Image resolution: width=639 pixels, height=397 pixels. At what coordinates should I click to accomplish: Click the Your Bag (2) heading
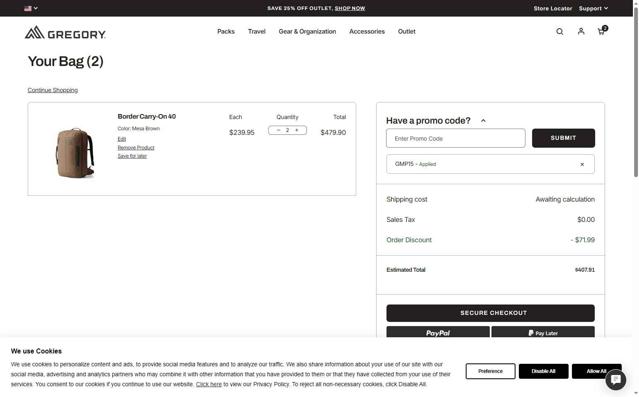pos(66,62)
